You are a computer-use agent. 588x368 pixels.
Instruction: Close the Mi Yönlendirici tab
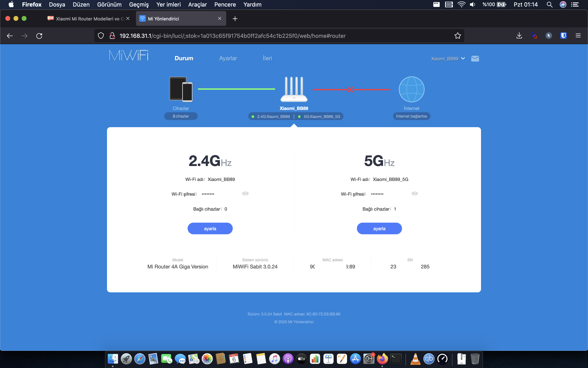220,18
